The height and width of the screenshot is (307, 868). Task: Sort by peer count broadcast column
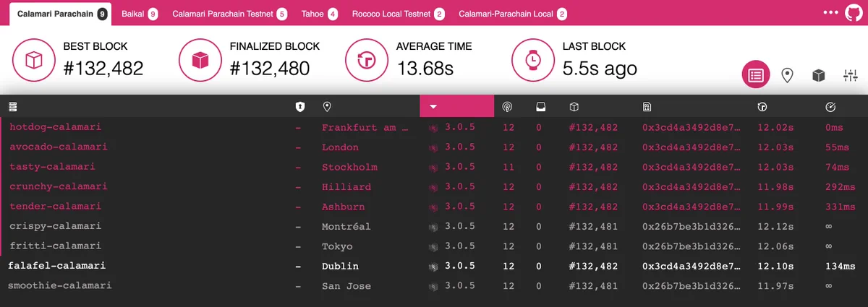tap(508, 107)
